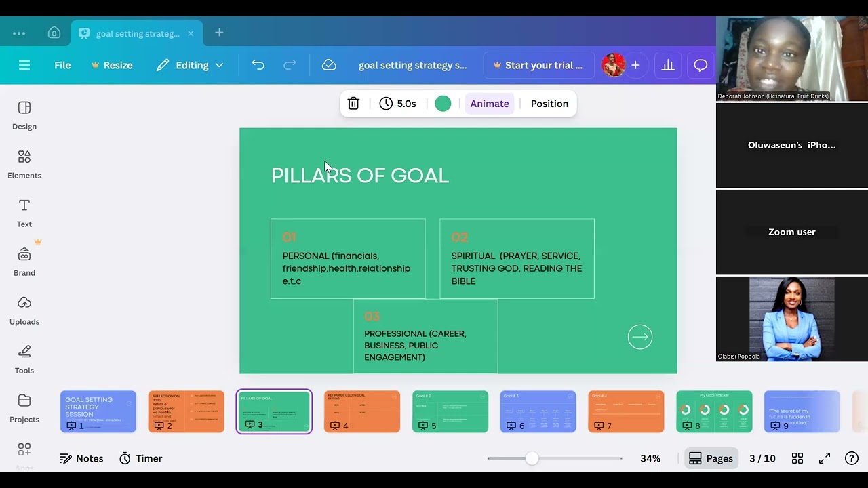This screenshot has width=868, height=488.
Task: Undo the last action
Action: (x=258, y=65)
